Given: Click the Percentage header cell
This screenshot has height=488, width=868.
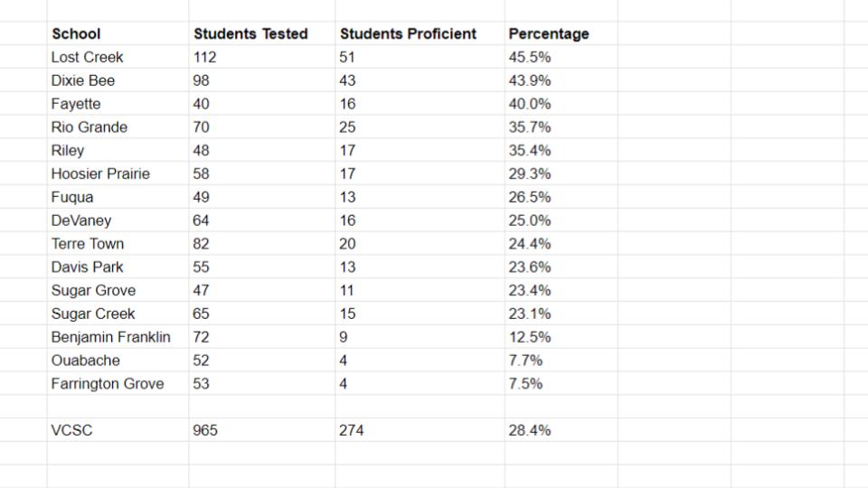Looking at the screenshot, I should click(x=548, y=34).
